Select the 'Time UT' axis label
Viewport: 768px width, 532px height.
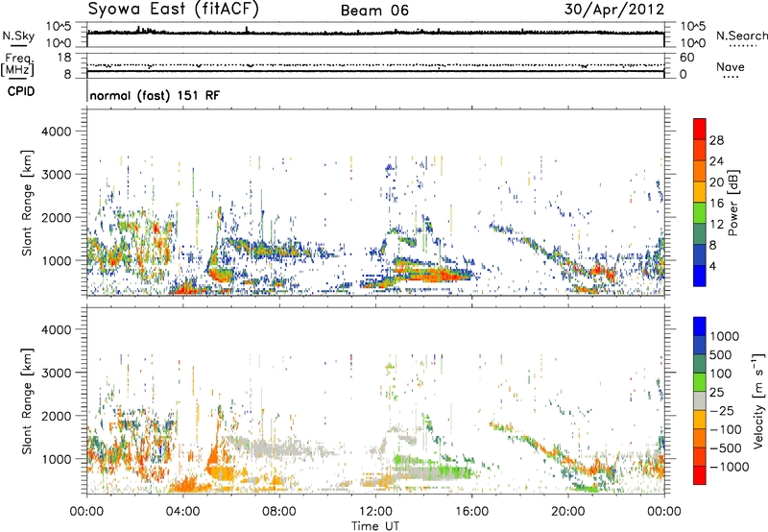pyautogui.click(x=375, y=525)
